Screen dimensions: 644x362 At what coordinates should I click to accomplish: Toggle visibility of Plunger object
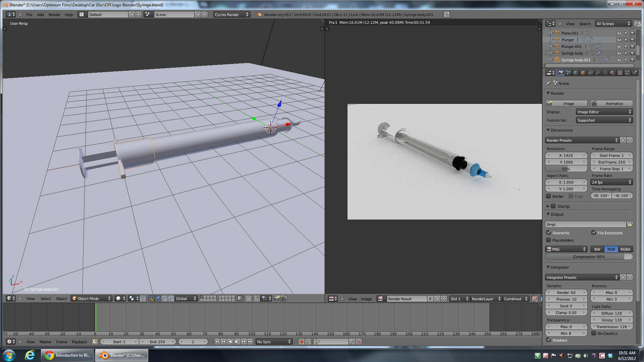pos(619,40)
